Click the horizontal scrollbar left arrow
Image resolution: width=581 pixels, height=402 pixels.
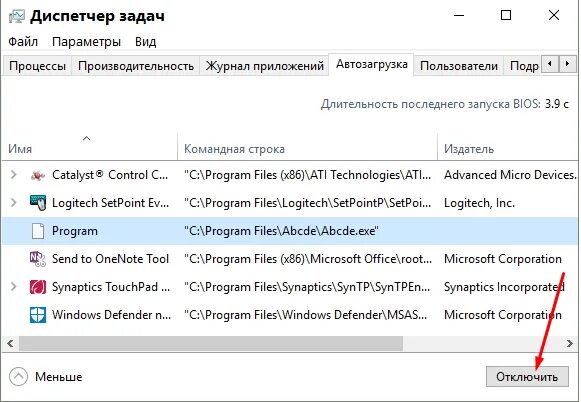10,343
